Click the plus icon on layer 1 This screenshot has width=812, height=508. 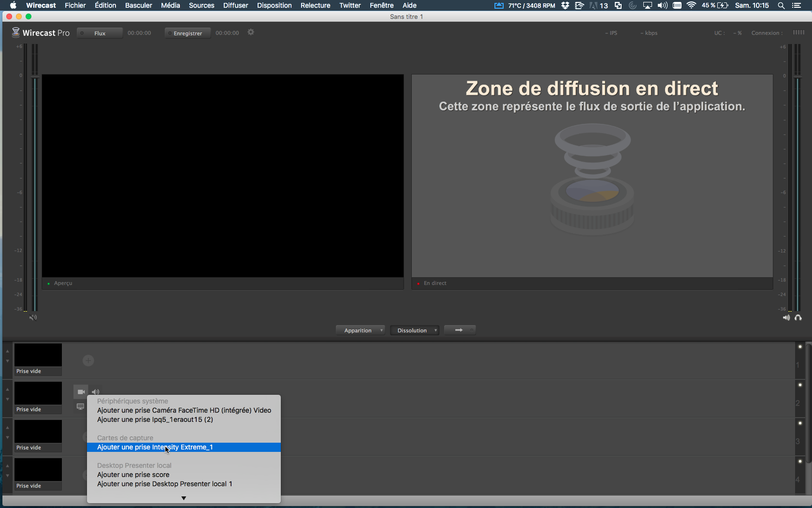(x=88, y=360)
